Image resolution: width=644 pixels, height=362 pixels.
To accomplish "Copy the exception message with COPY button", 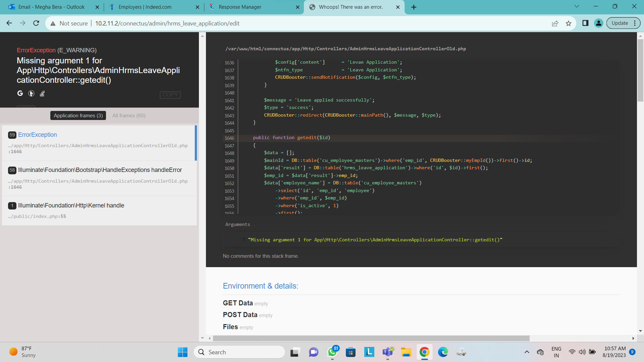I will 170,95.
